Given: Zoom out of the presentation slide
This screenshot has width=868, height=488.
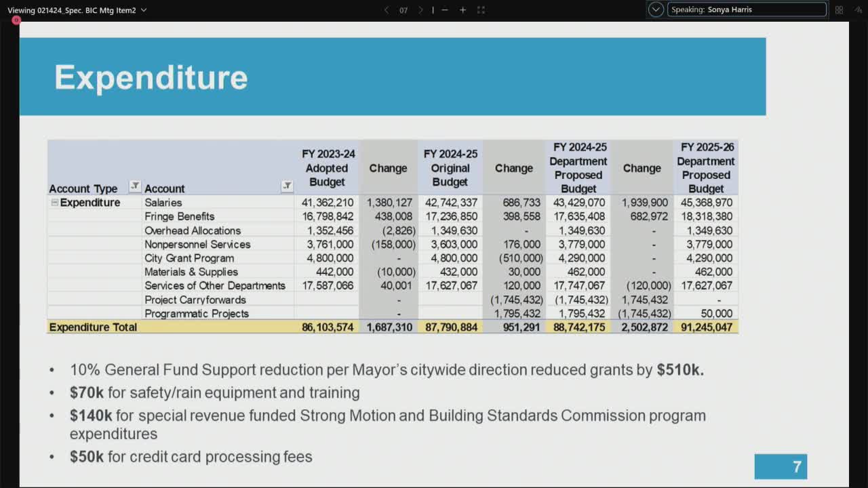Looking at the screenshot, I should pyautogui.click(x=444, y=10).
